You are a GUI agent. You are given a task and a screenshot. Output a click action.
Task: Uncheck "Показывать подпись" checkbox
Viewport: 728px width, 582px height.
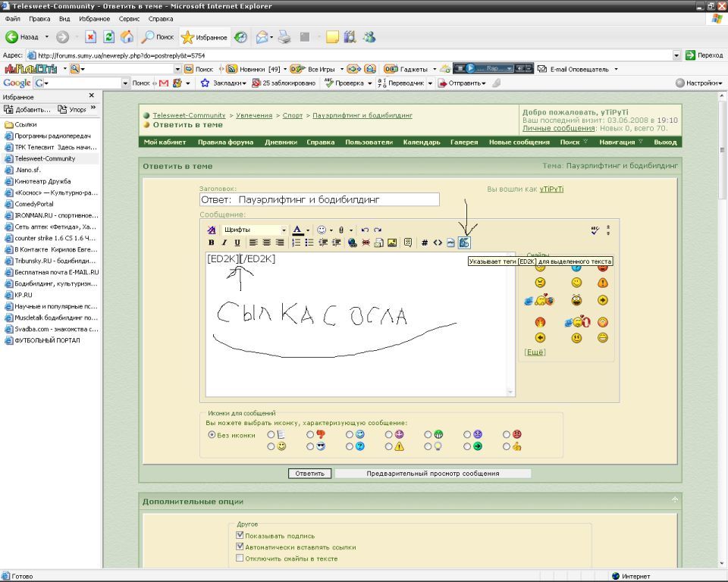240,535
